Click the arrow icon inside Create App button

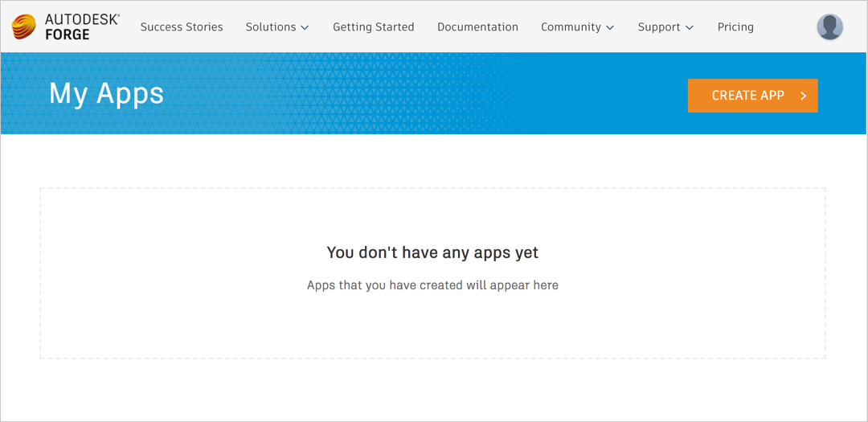tap(803, 96)
